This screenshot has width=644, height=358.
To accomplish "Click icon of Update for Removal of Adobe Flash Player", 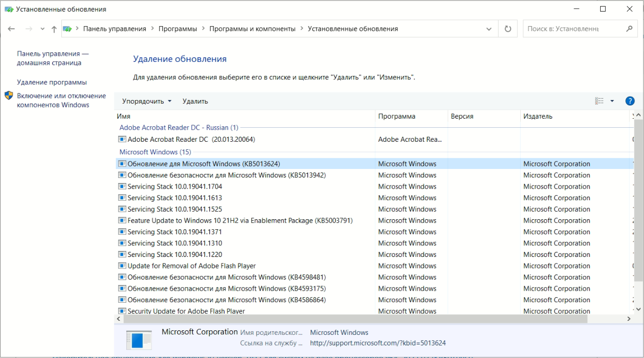I will click(122, 265).
